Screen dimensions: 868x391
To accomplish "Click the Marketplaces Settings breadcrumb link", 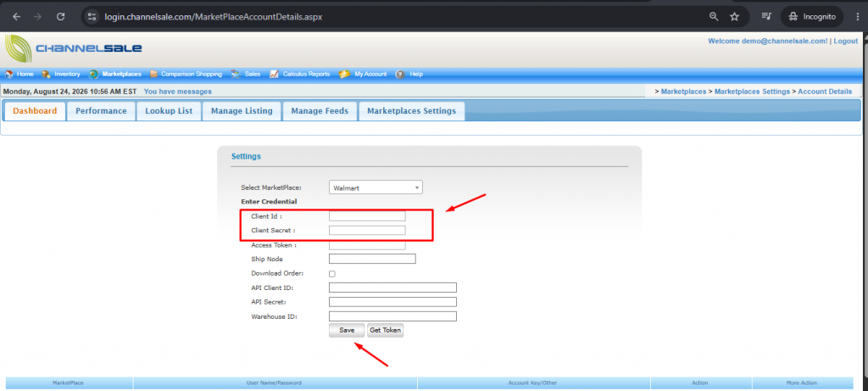I will (753, 92).
